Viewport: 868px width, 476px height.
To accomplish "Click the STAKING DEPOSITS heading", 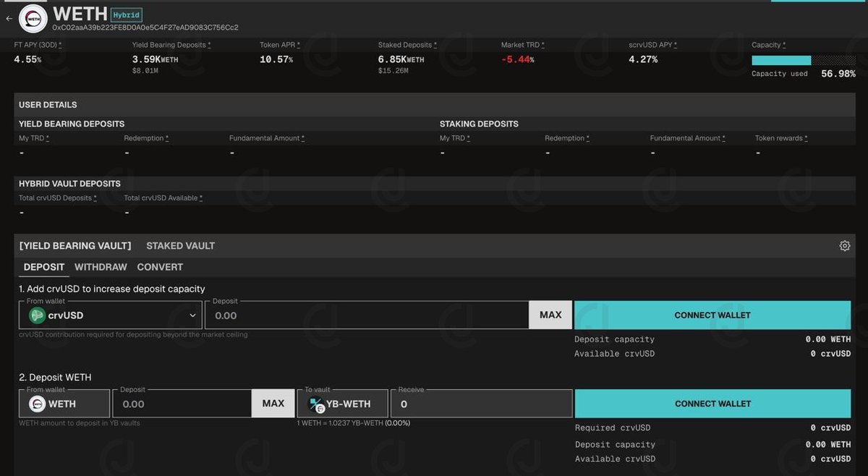I will click(479, 124).
